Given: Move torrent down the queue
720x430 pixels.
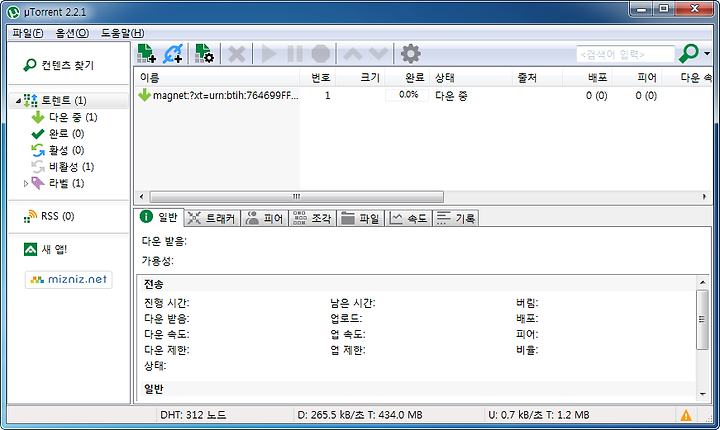Looking at the screenshot, I should tap(379, 54).
